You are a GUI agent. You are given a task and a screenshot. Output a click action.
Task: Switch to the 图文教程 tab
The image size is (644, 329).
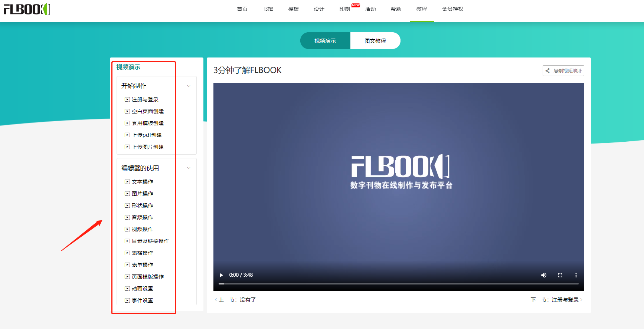(x=375, y=41)
